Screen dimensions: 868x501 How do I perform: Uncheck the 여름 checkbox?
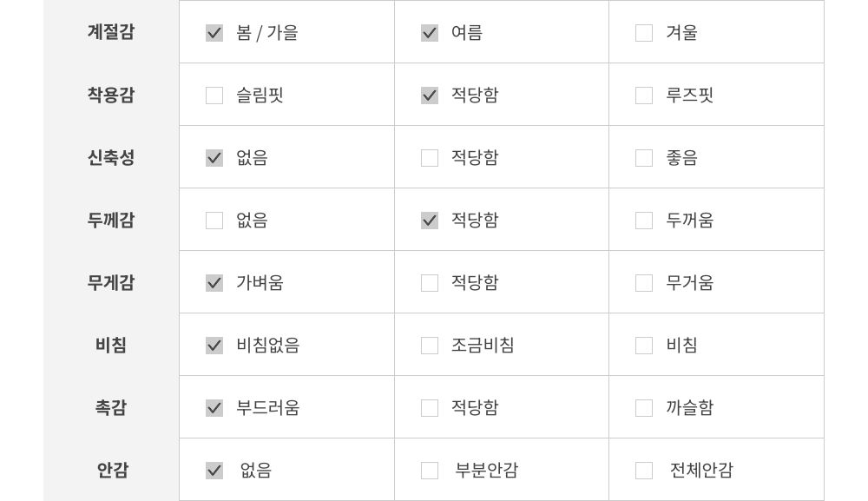click(x=430, y=33)
